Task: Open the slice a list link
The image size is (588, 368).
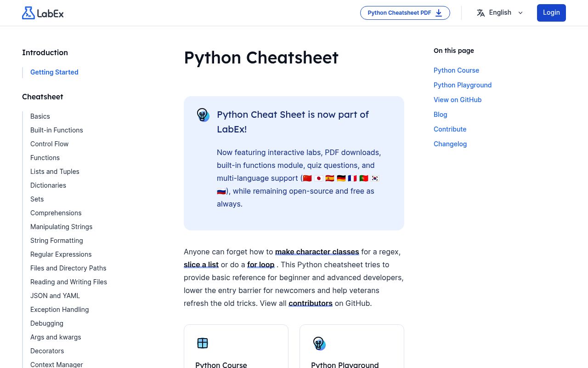Action: coord(201,264)
